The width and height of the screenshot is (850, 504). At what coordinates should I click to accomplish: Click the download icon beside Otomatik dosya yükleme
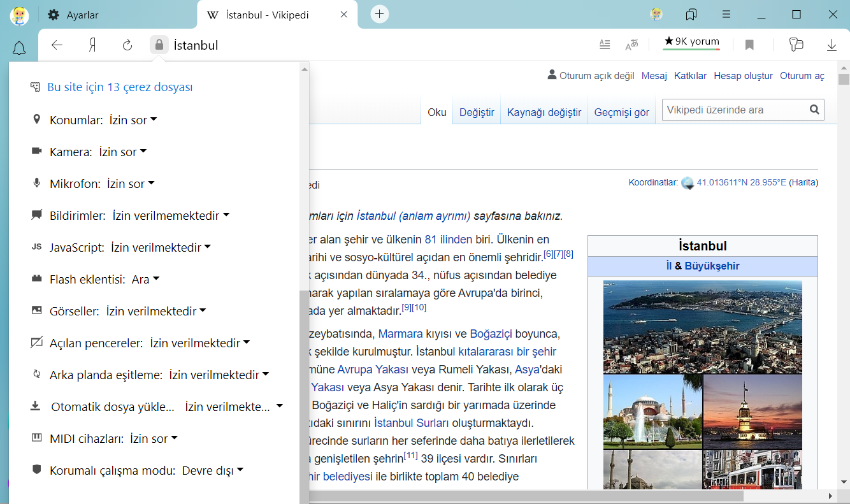[x=36, y=406]
